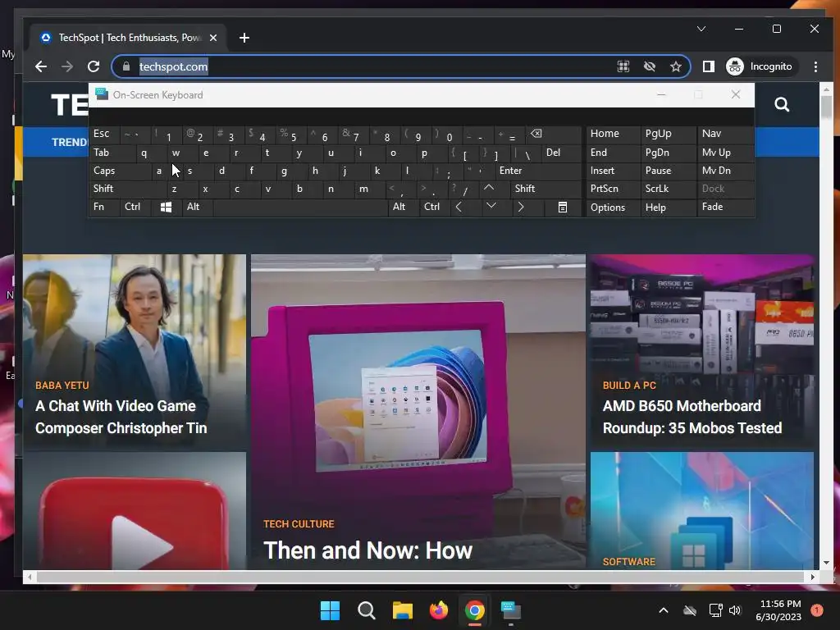The image size is (840, 630).
Task: Select the TechSpot browser tab
Action: point(129,38)
